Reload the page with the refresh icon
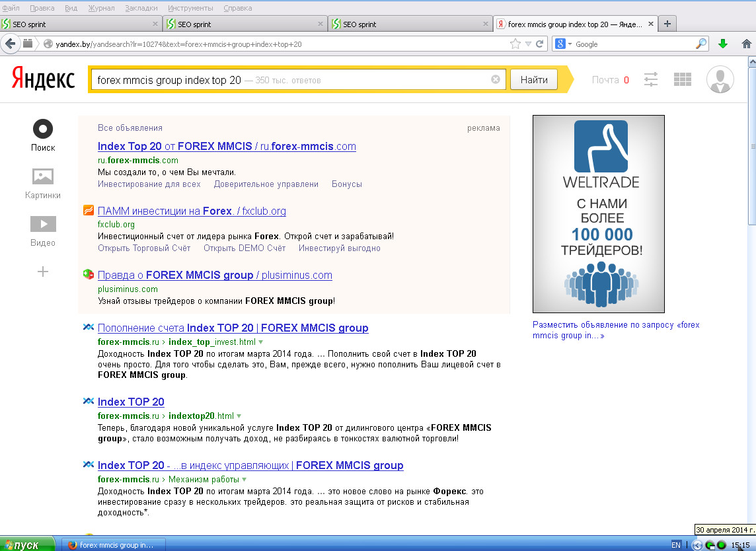The height and width of the screenshot is (551, 756). click(539, 44)
